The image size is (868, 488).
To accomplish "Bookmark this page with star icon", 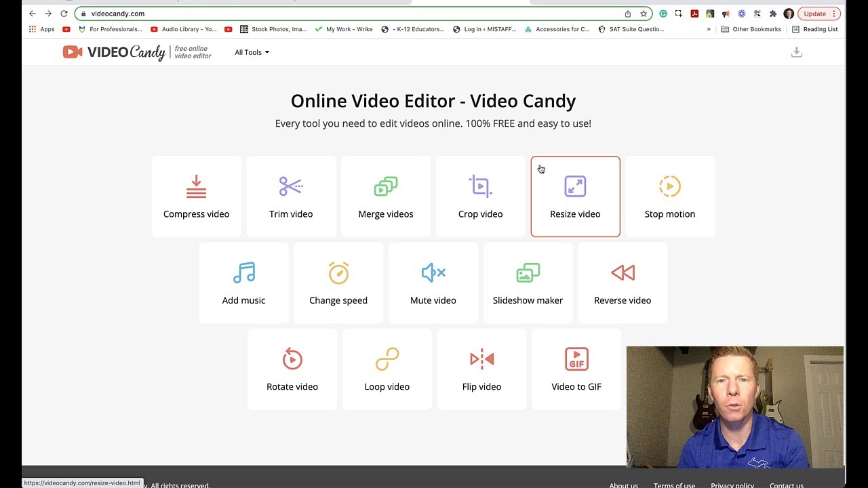I will click(x=644, y=14).
